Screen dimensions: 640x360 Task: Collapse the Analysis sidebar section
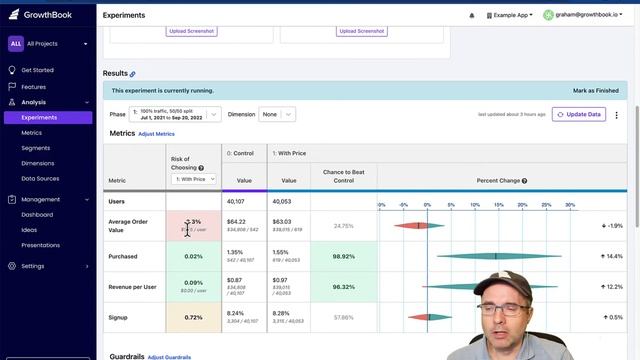[87, 102]
